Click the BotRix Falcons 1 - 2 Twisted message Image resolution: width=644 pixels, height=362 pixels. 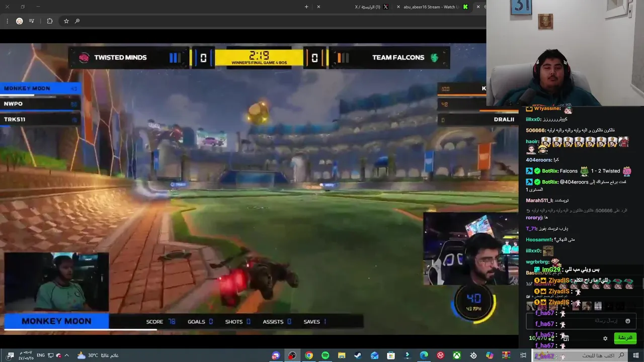pos(579,171)
